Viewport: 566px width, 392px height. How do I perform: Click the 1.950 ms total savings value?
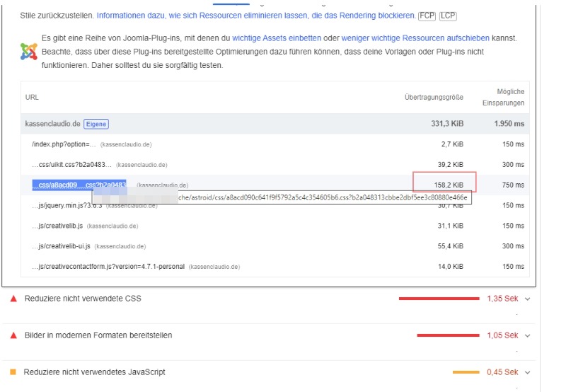[509, 123]
